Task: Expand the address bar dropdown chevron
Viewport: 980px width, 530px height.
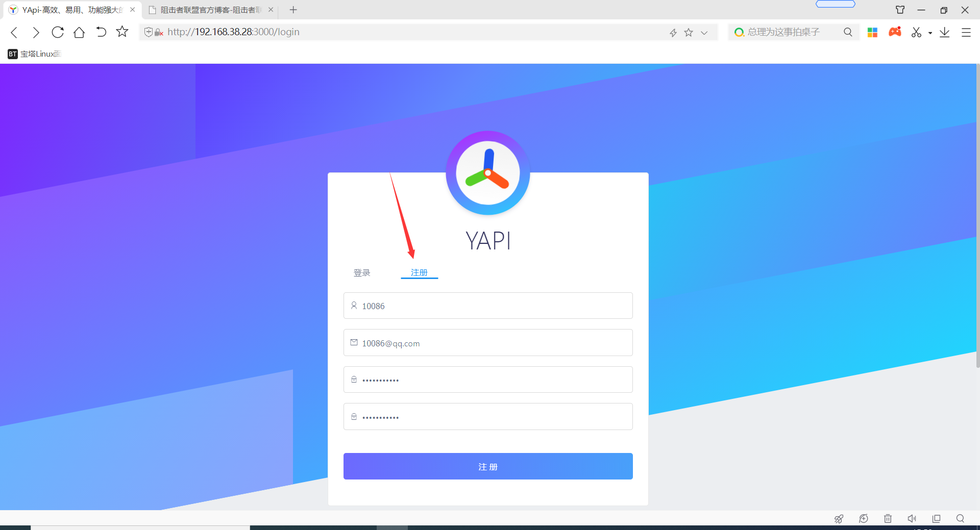Action: [704, 33]
